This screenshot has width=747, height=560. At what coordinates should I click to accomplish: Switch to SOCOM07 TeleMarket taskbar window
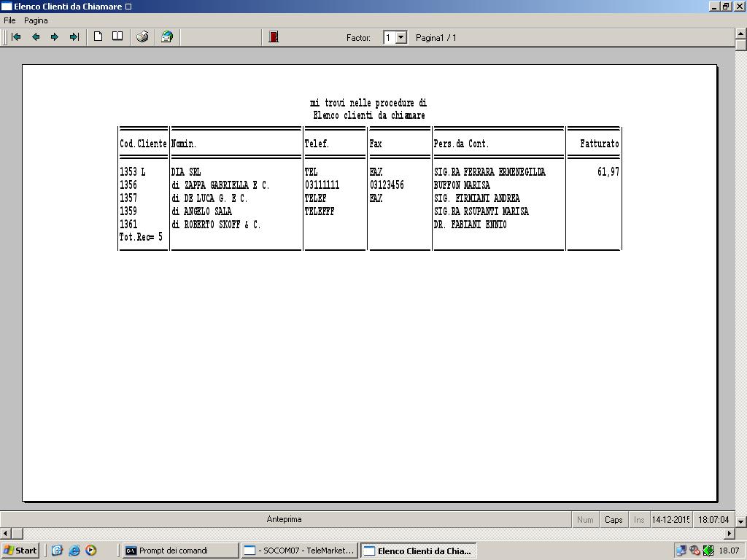(x=299, y=551)
